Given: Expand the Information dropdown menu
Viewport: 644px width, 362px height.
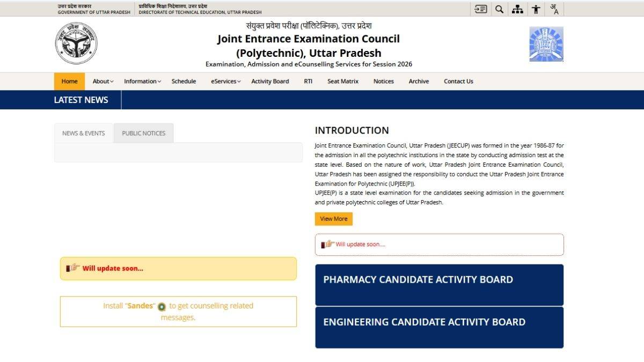Looking at the screenshot, I should (x=142, y=82).
